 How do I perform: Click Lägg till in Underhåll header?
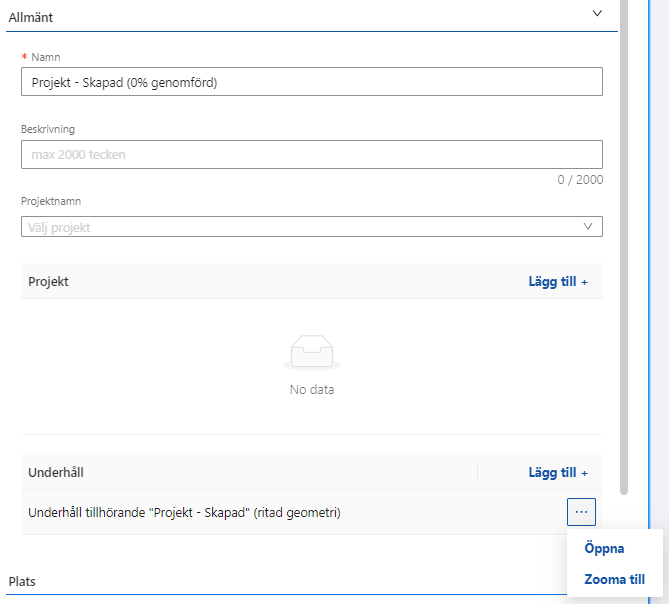557,472
